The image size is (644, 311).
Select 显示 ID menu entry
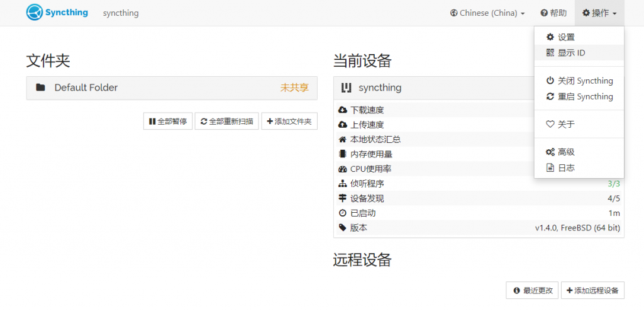tap(571, 53)
